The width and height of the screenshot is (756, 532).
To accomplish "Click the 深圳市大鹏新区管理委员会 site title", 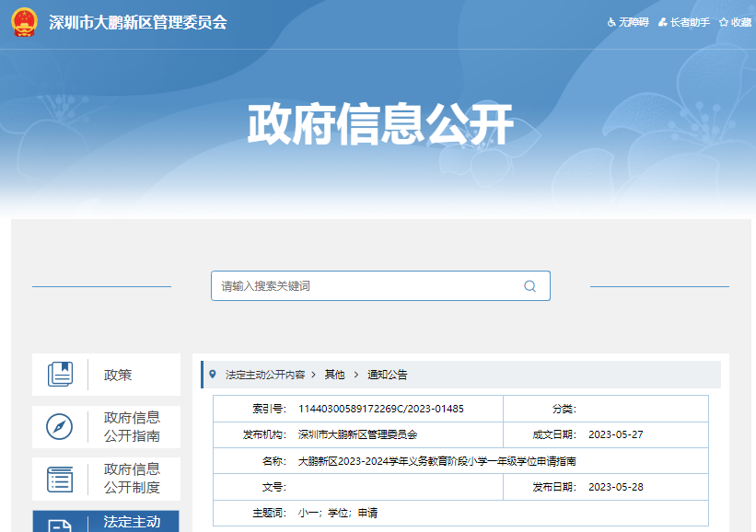I will point(137,22).
